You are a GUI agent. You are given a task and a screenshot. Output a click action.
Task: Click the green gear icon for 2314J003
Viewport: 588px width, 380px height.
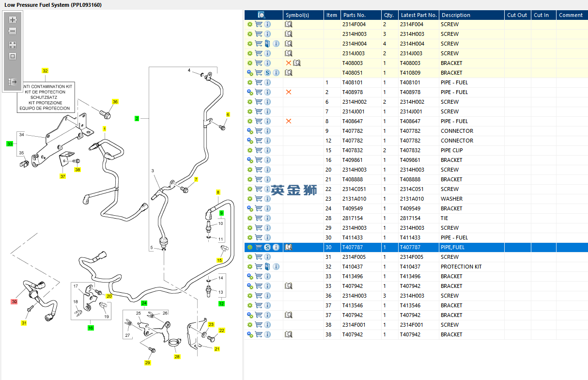[x=250, y=53]
